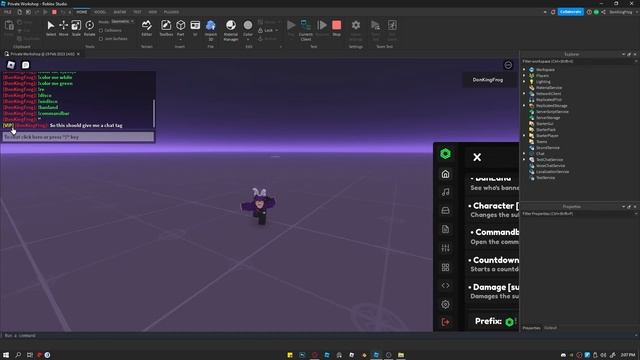The height and width of the screenshot is (360, 640).
Task: Expand the ReplicatedStorage tree node
Action: coord(524,106)
